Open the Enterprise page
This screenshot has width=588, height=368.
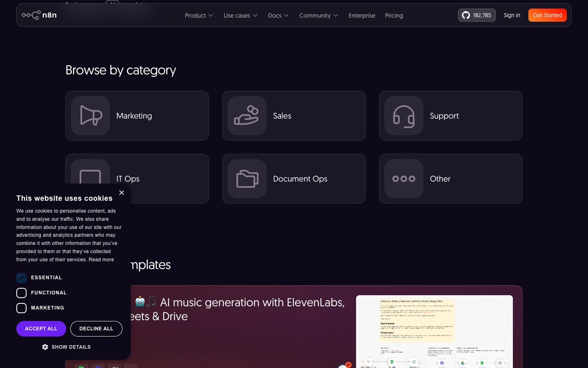pyautogui.click(x=362, y=16)
